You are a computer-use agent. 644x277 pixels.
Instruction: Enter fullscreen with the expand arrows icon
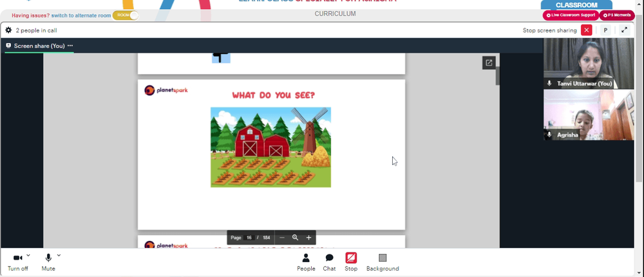[624, 30]
